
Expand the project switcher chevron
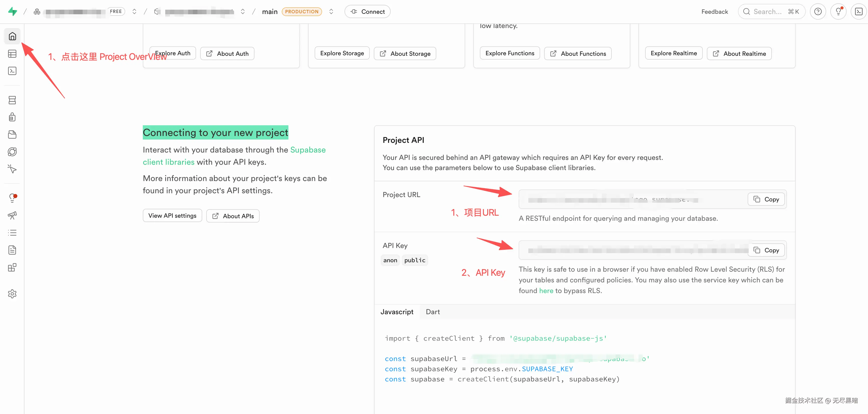(x=242, y=12)
